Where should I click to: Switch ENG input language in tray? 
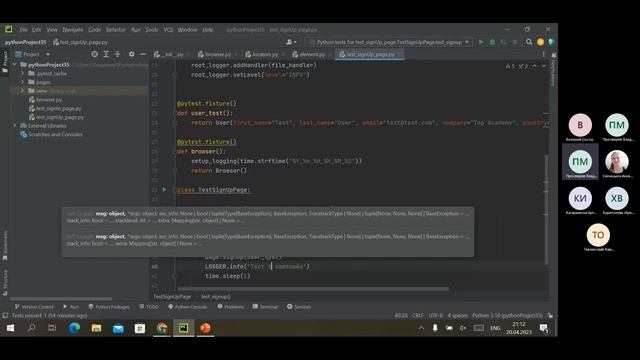[495, 328]
